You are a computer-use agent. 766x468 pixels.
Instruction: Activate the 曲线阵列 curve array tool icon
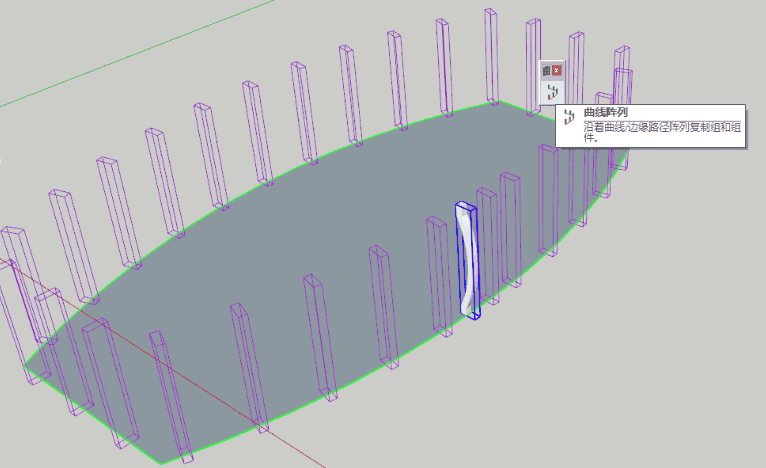pos(551,93)
